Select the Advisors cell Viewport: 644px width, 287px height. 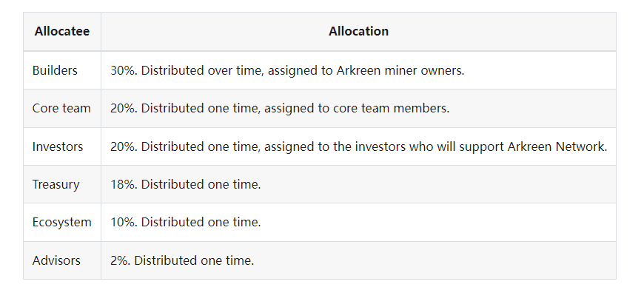(56, 260)
